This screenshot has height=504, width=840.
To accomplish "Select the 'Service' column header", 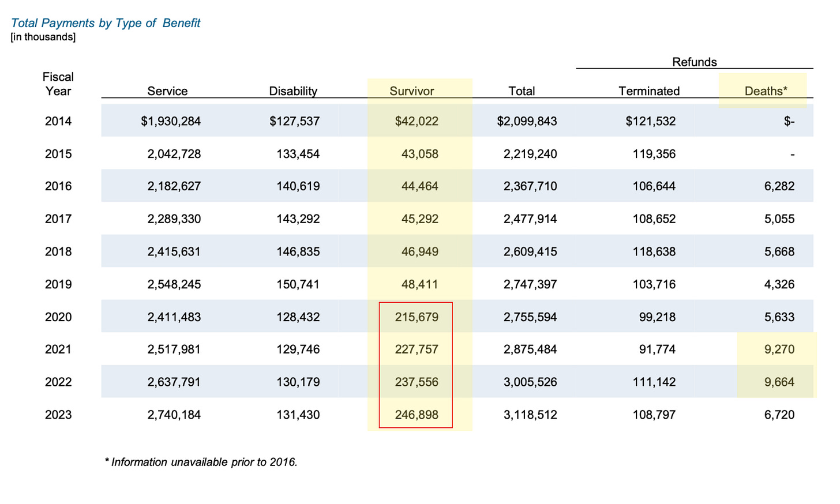I will 167,91.
